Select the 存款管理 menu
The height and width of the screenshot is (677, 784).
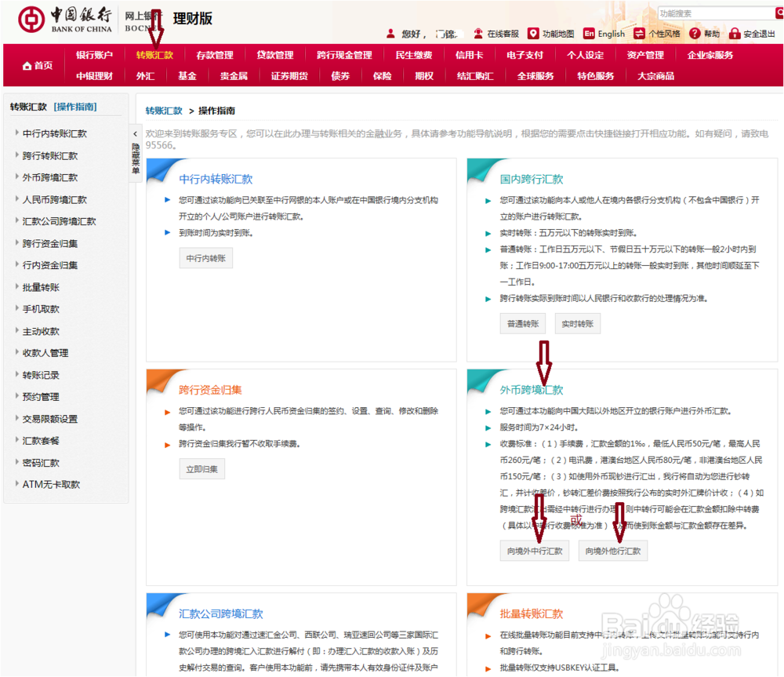215,55
